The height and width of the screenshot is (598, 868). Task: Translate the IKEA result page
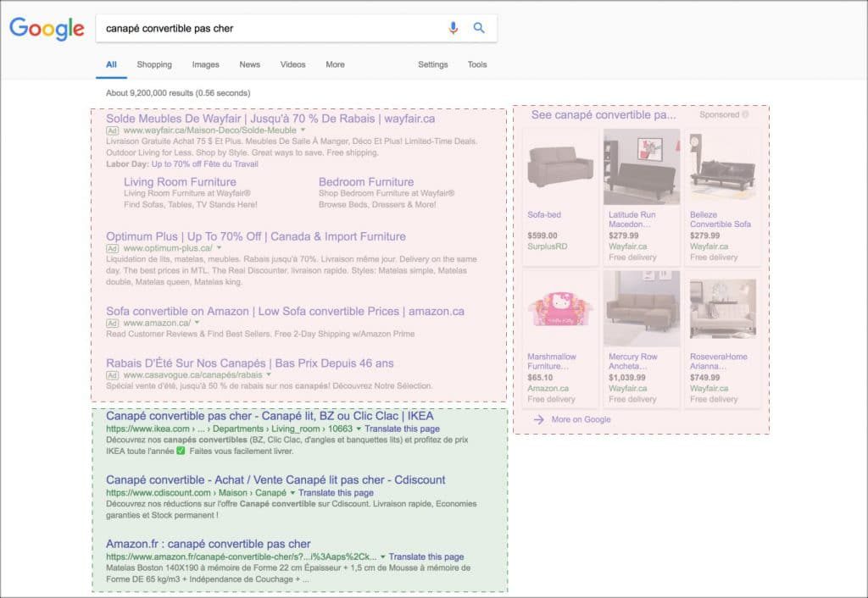tap(402, 429)
